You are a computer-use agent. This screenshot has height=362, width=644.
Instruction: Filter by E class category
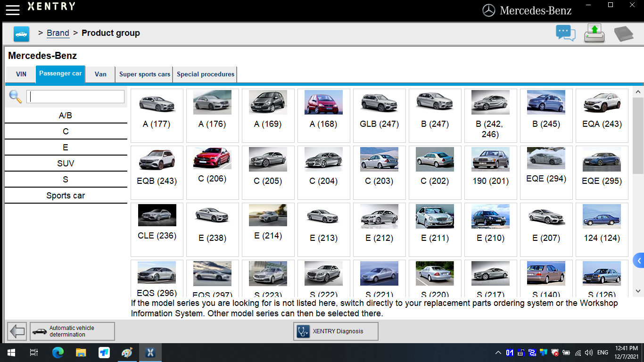[x=66, y=148]
